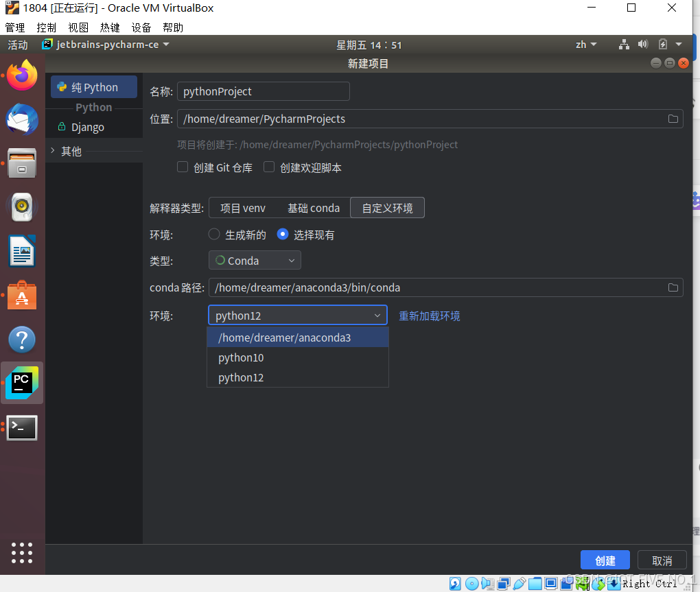Viewport: 700px width, 592px height.
Task: Select the 选择现有 radio button
Action: click(283, 234)
